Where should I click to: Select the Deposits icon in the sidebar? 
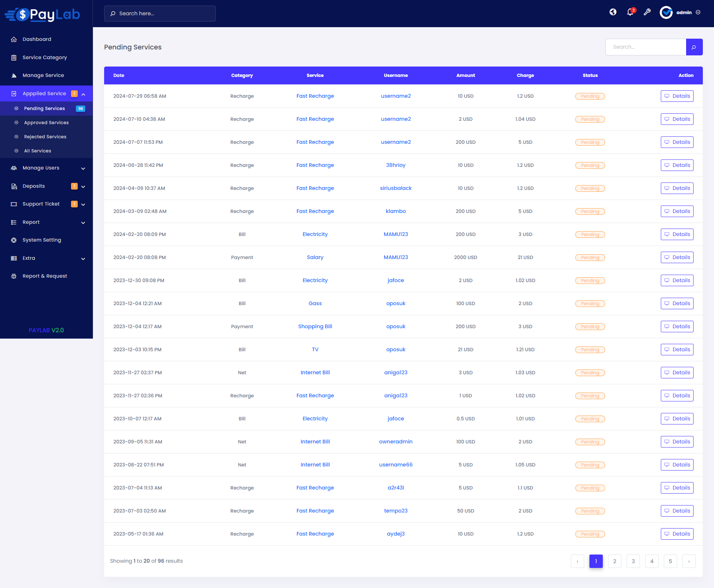pyautogui.click(x=14, y=186)
